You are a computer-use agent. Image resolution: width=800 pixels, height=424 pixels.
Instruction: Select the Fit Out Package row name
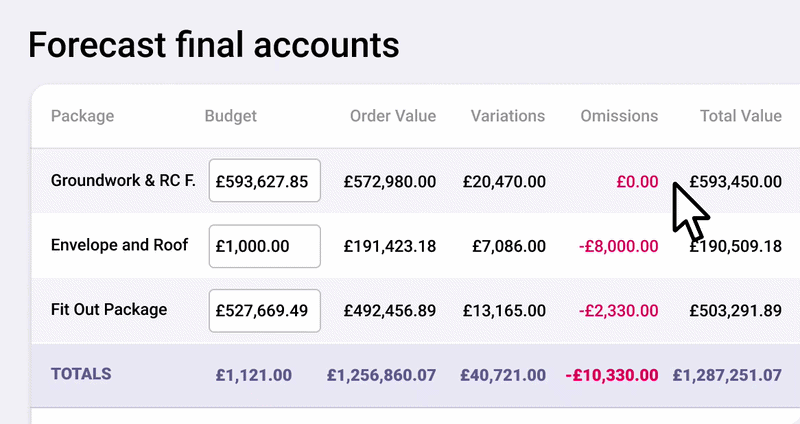108,310
